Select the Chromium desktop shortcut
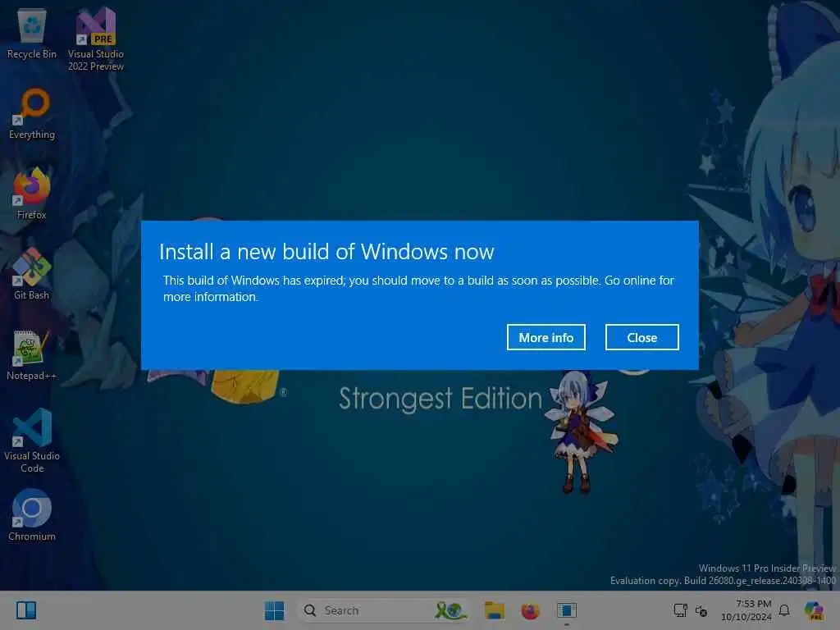Viewport: 840px width, 630px height. (32, 515)
